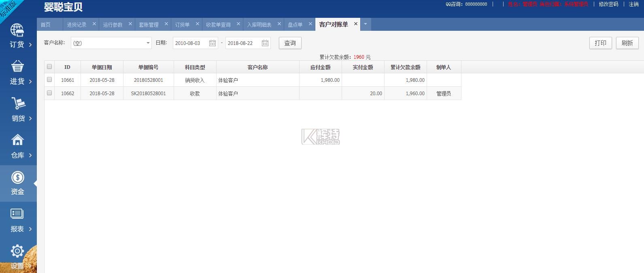Open calendar picker for start date 2010-08-03
The height and width of the screenshot is (273, 644).
click(212, 43)
